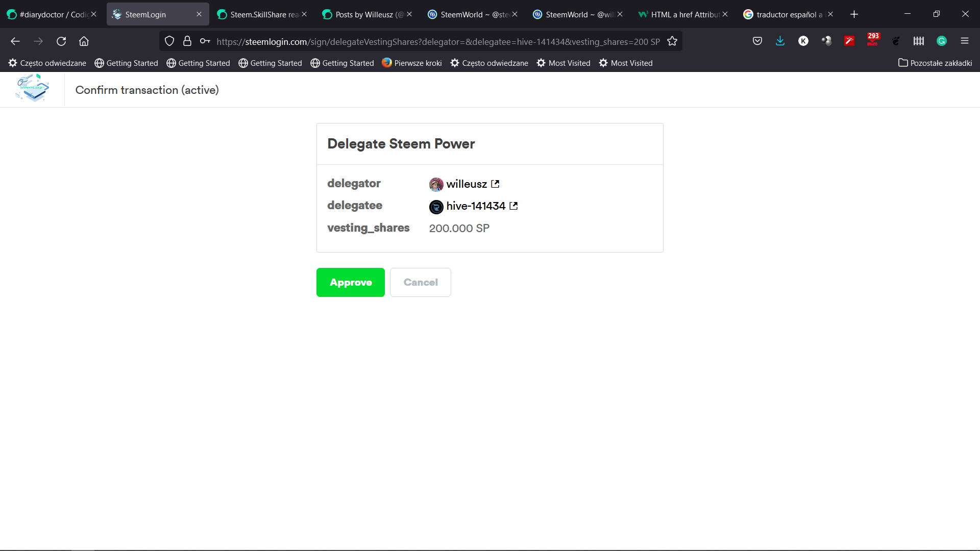Viewport: 980px width, 551px height.
Task: Click the Pocket save icon
Action: coord(757,41)
